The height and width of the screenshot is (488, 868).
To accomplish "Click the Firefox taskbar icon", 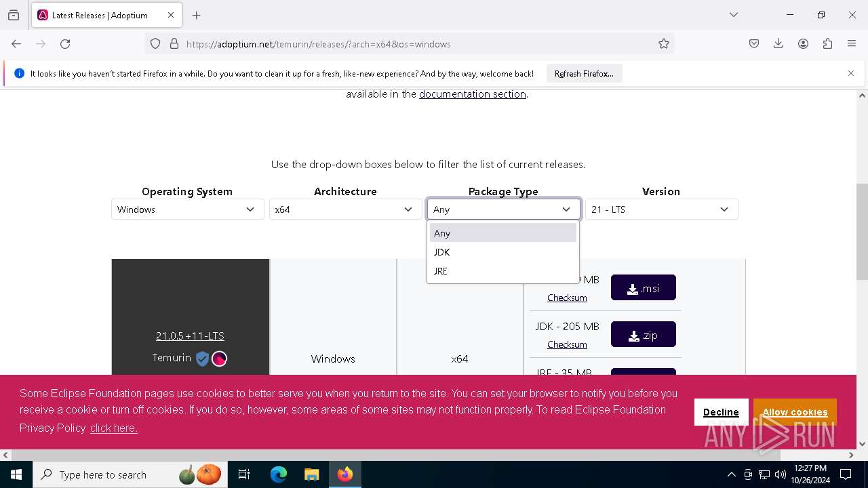I will (x=344, y=474).
